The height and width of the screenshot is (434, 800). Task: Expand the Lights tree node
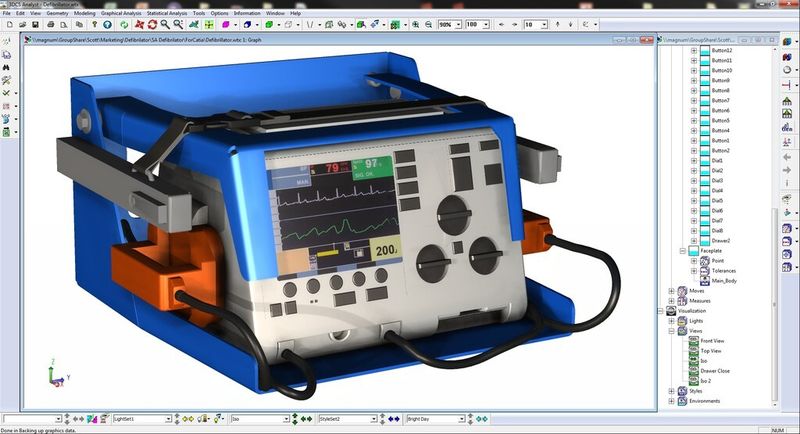(671, 321)
